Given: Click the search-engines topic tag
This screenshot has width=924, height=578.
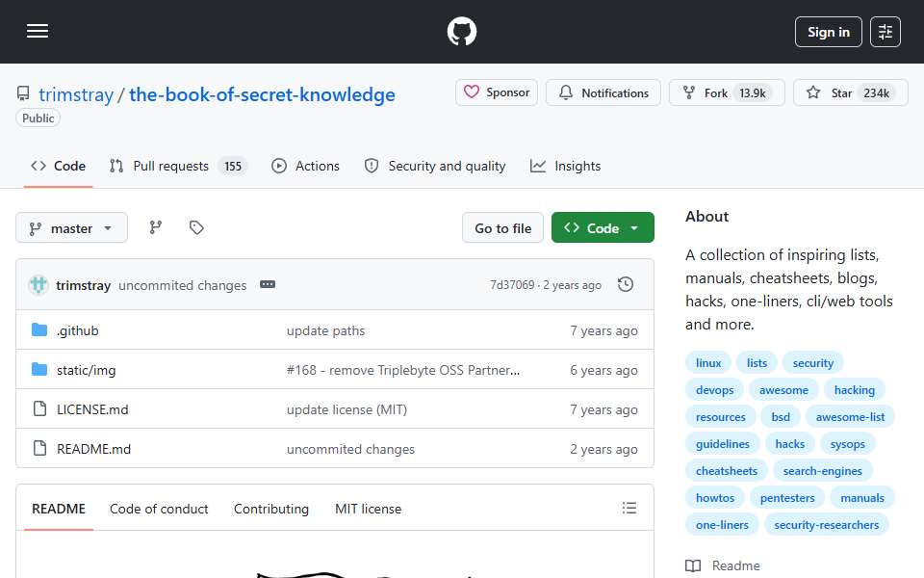Looking at the screenshot, I should click(x=822, y=471).
